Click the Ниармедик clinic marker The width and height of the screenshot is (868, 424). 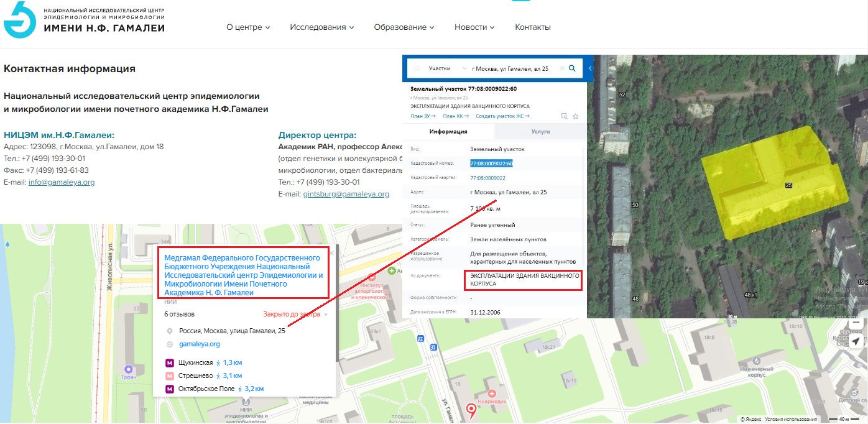492,393
